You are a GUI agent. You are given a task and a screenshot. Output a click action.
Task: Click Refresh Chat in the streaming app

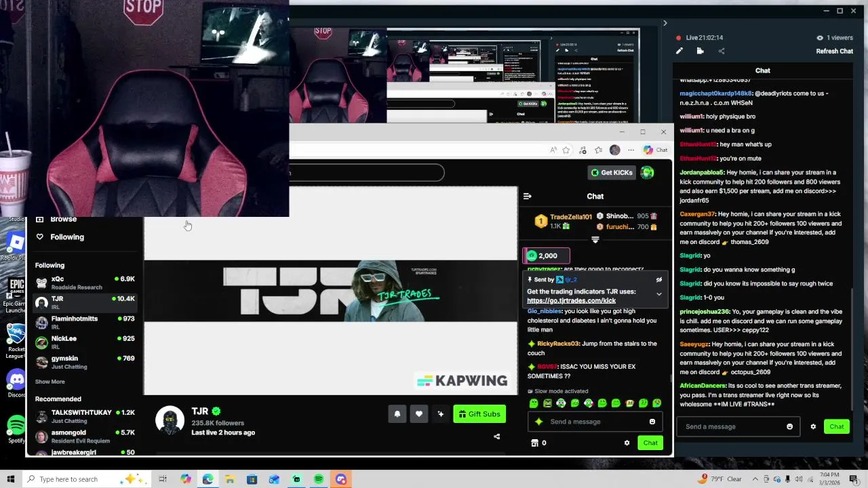point(834,52)
